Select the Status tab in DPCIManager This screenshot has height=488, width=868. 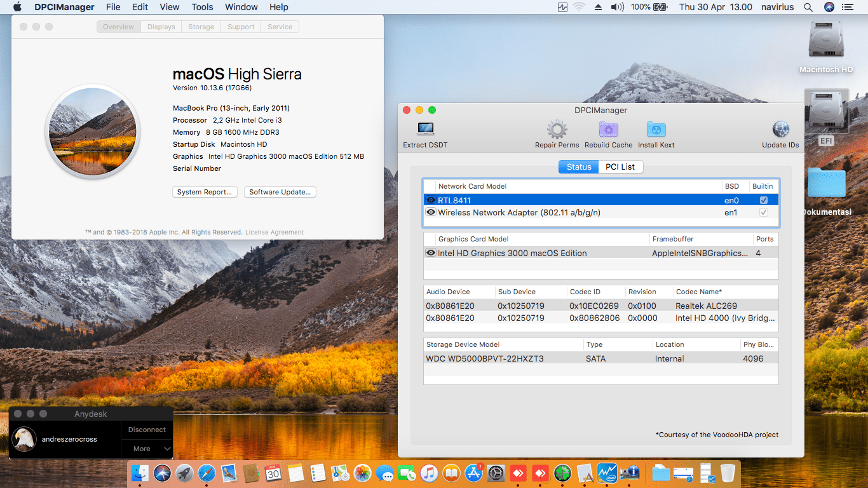(579, 166)
